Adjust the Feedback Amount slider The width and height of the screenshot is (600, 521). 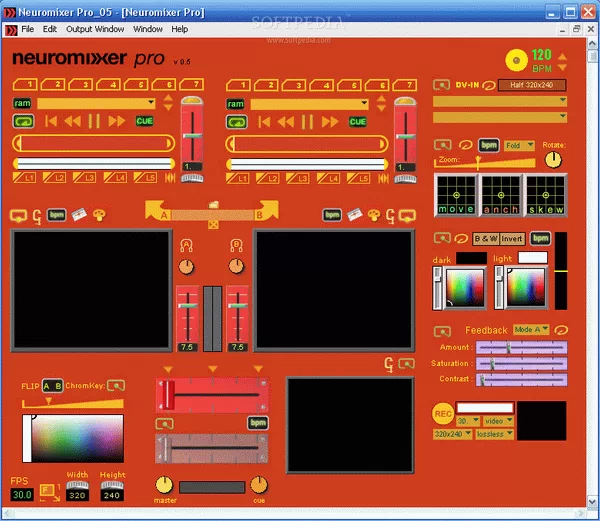(x=522, y=348)
